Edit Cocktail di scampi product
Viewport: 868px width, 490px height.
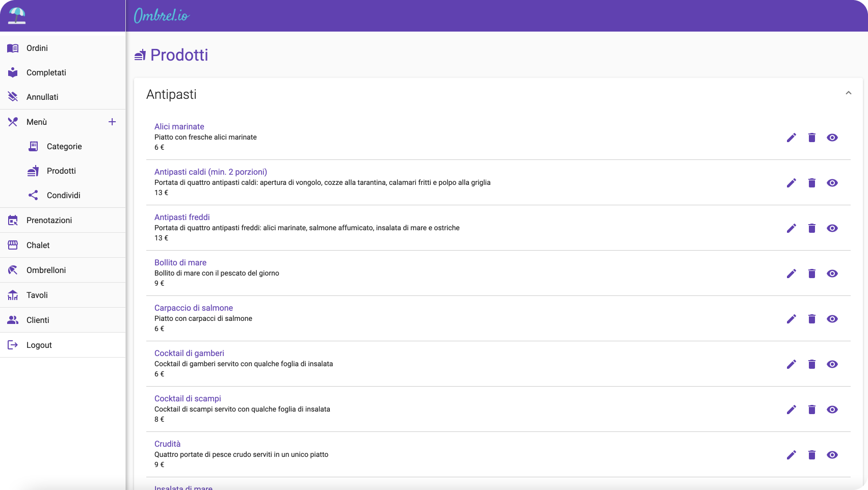tap(792, 410)
